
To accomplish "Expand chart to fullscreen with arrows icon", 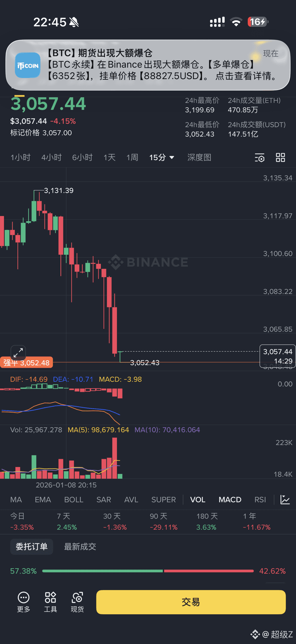I will [x=18, y=352].
